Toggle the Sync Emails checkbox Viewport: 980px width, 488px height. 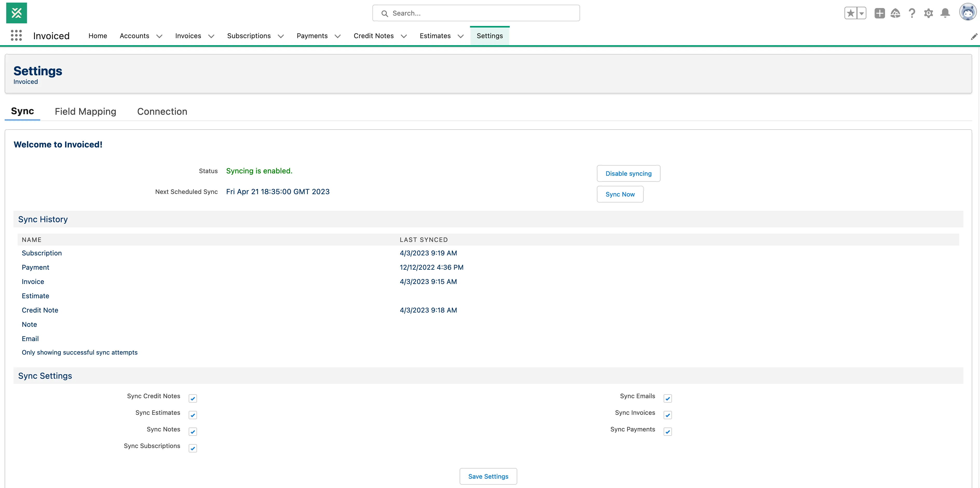pos(668,398)
